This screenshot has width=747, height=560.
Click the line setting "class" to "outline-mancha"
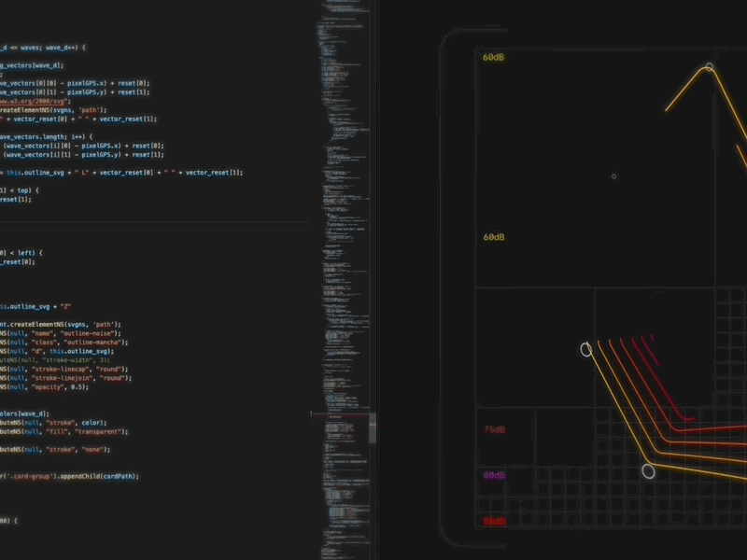[x=64, y=343]
